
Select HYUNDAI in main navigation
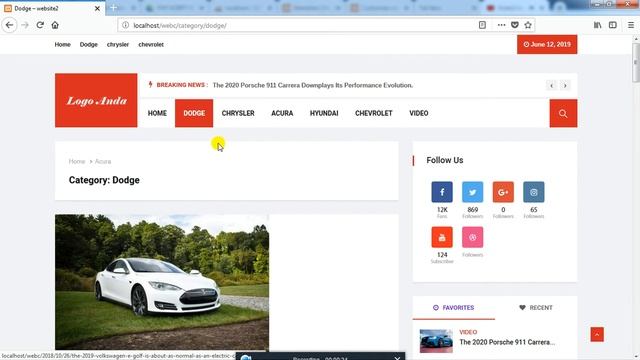click(324, 113)
